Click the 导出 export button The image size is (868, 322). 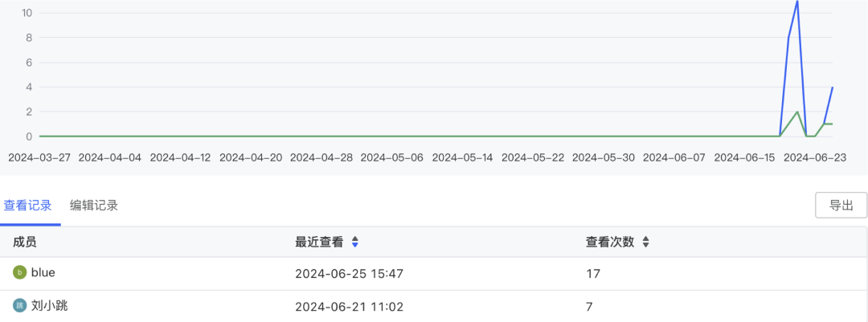point(841,206)
